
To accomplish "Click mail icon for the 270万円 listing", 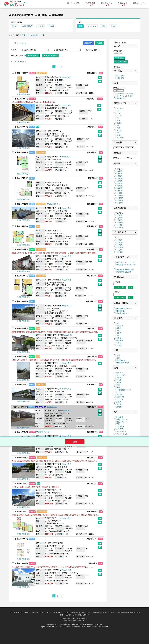I will (100, 131).
